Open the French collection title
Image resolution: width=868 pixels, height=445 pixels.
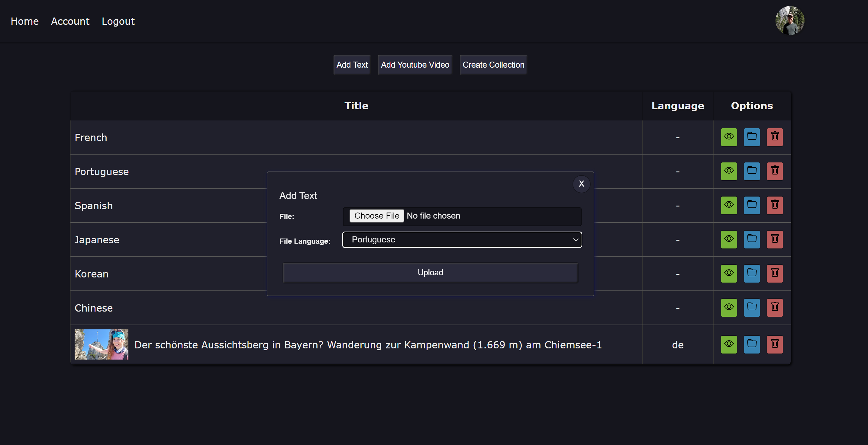click(x=91, y=137)
